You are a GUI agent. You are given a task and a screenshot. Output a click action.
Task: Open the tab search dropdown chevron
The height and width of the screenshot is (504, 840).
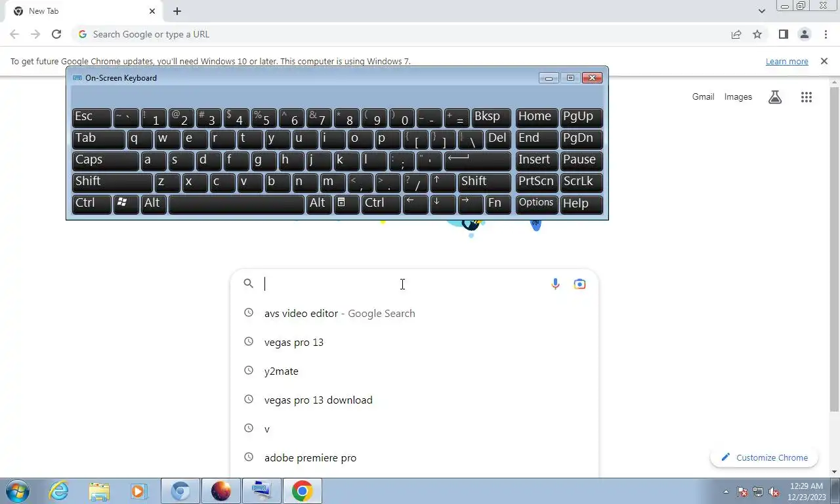click(x=762, y=11)
